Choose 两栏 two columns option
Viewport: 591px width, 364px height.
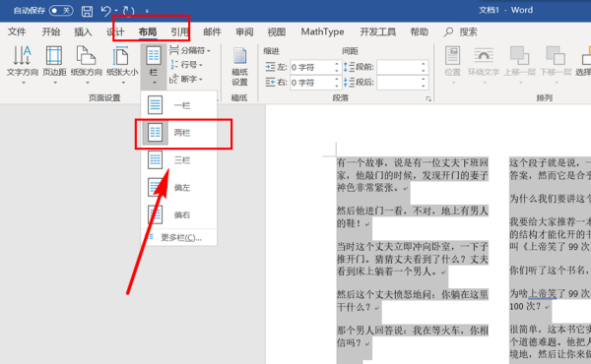pos(179,133)
